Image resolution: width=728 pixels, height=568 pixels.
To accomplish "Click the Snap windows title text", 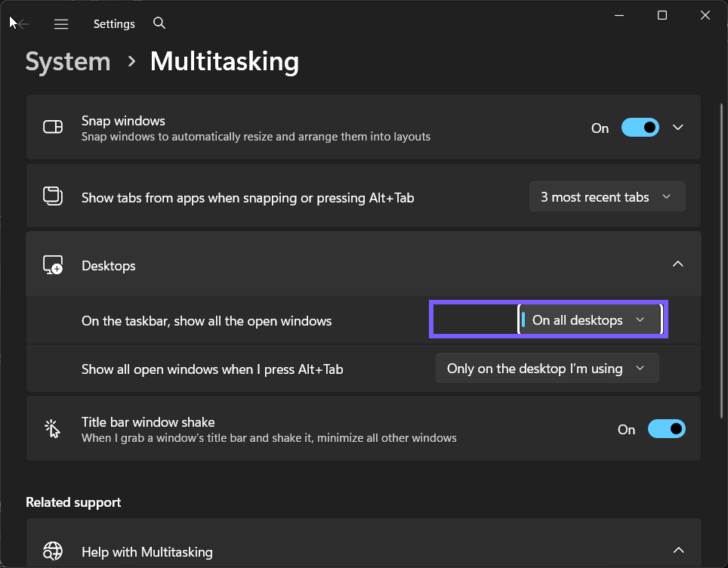I will pyautogui.click(x=123, y=121).
